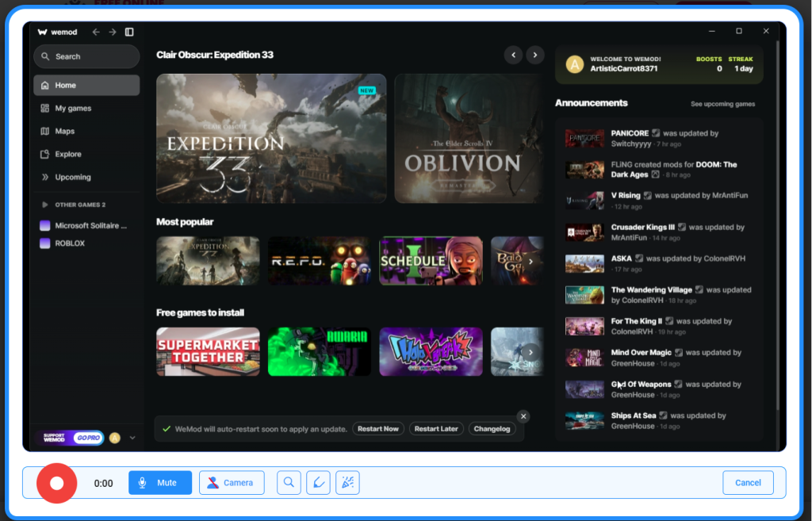The image size is (812, 521).
Task: Click the mod icon next to V Rising
Action: 647,196
